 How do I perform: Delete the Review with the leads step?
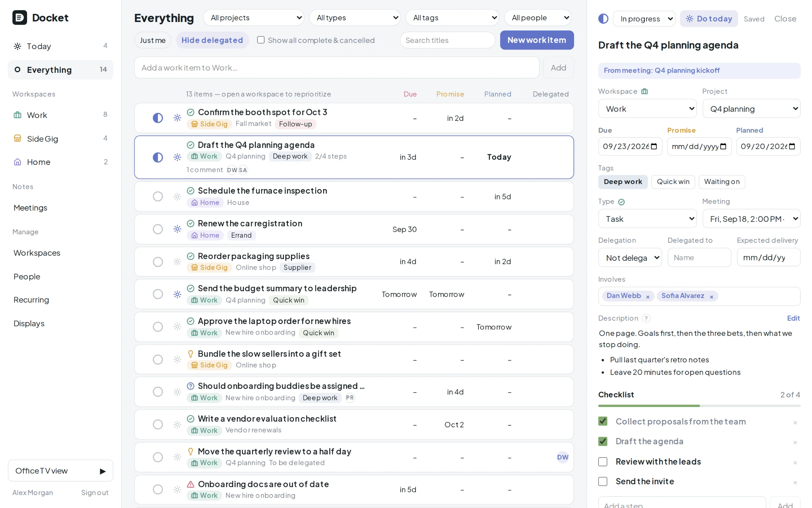click(x=795, y=463)
